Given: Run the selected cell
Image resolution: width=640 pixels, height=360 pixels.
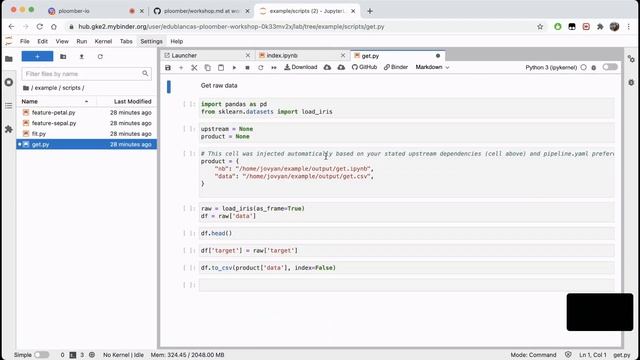Looking at the screenshot, I should pos(234,67).
